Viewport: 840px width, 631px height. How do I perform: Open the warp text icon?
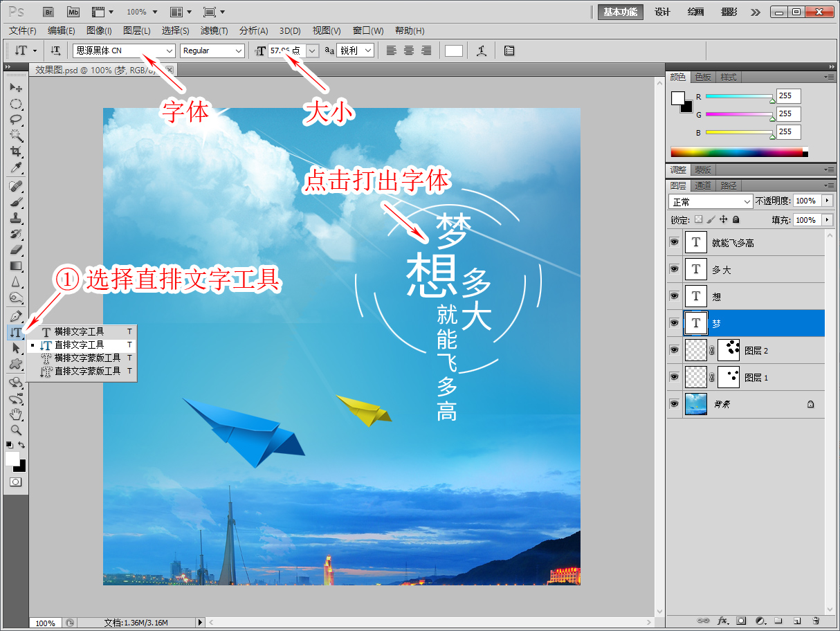[x=482, y=51]
